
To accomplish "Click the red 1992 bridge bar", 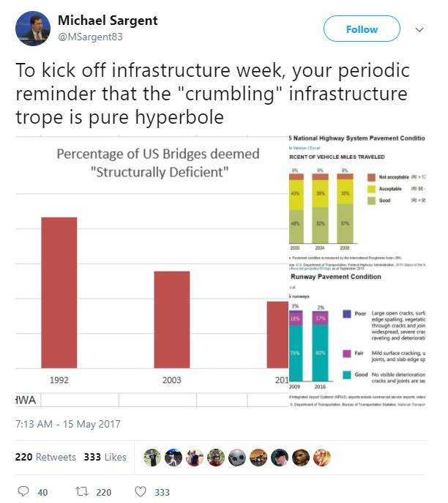I will tap(59, 291).
